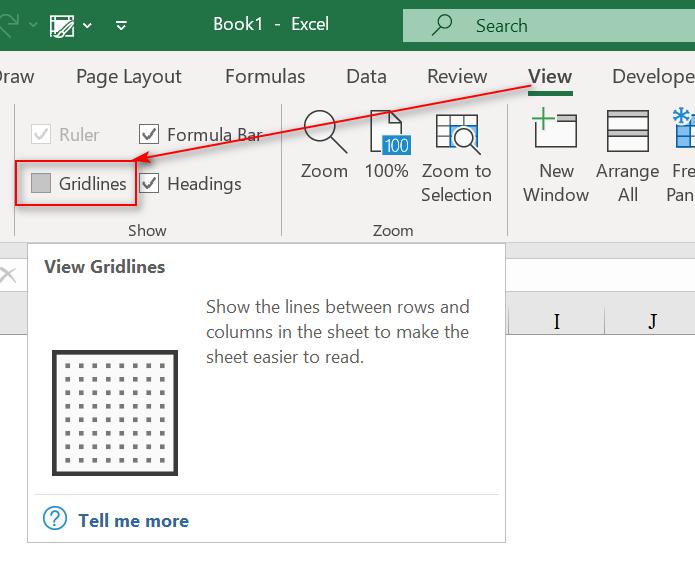
Task: Click the cancel X in formula bar
Action: pos(8,275)
